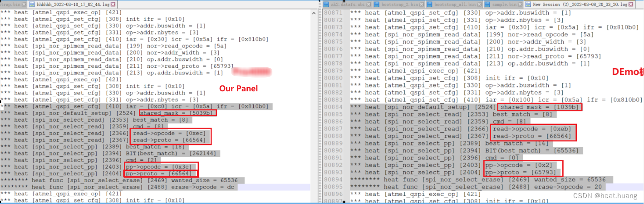Click line number 80879 in gutter
This screenshot has width=644, height=204.
point(333,70)
